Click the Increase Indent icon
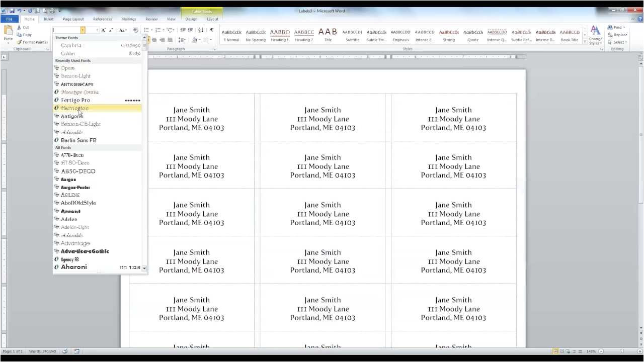 (x=190, y=30)
